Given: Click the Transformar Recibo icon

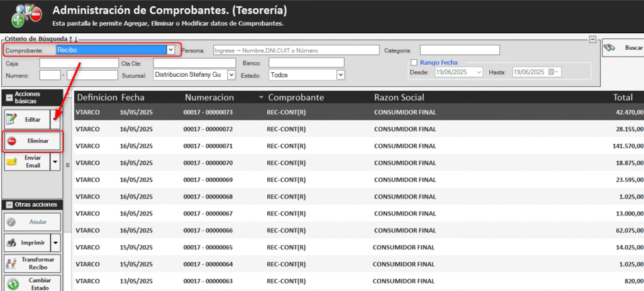Looking at the screenshot, I should (x=11, y=264).
